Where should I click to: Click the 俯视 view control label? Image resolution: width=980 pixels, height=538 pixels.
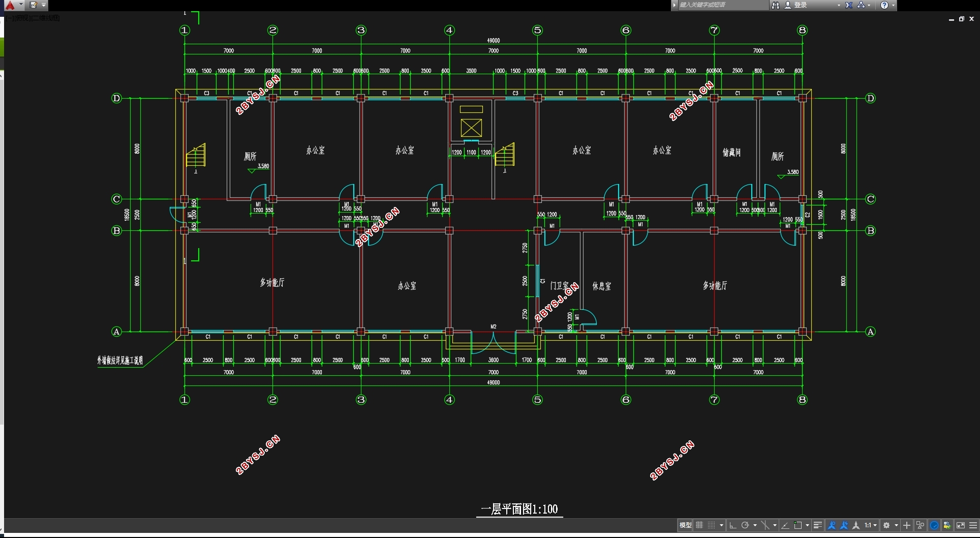(x=24, y=18)
